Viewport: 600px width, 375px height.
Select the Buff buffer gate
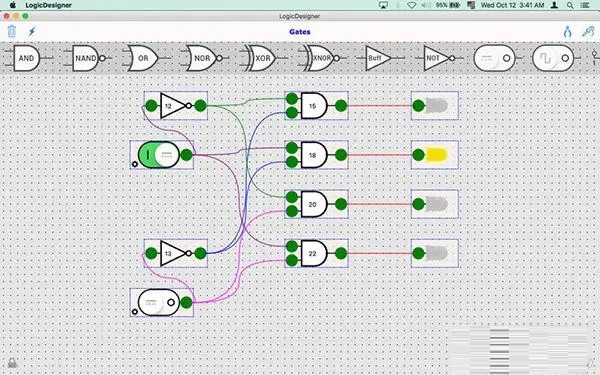click(x=378, y=58)
